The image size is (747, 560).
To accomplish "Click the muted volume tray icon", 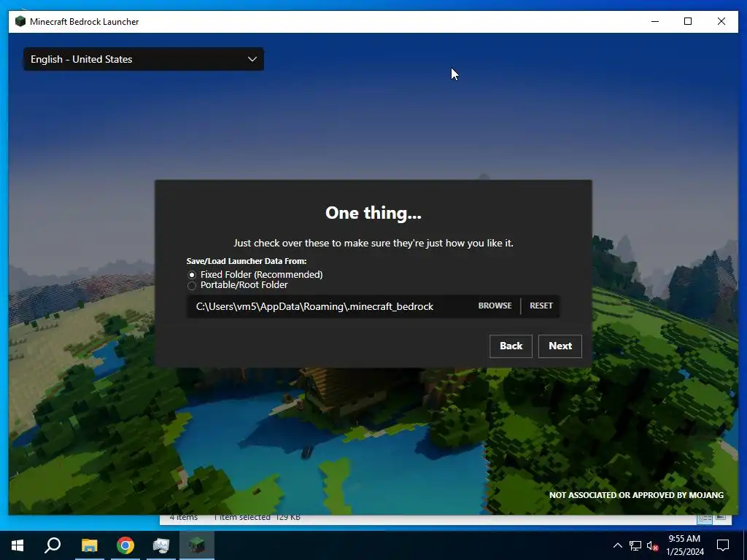I will (651, 545).
